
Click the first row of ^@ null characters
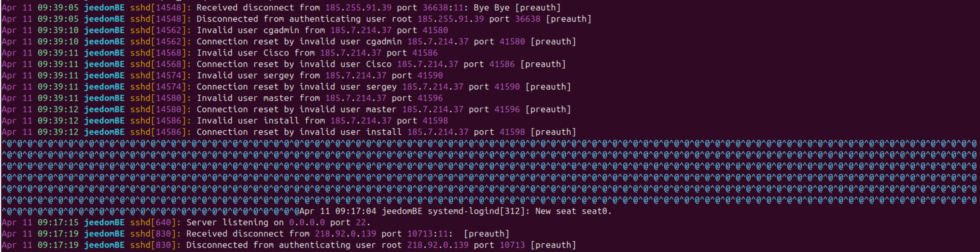(x=489, y=143)
